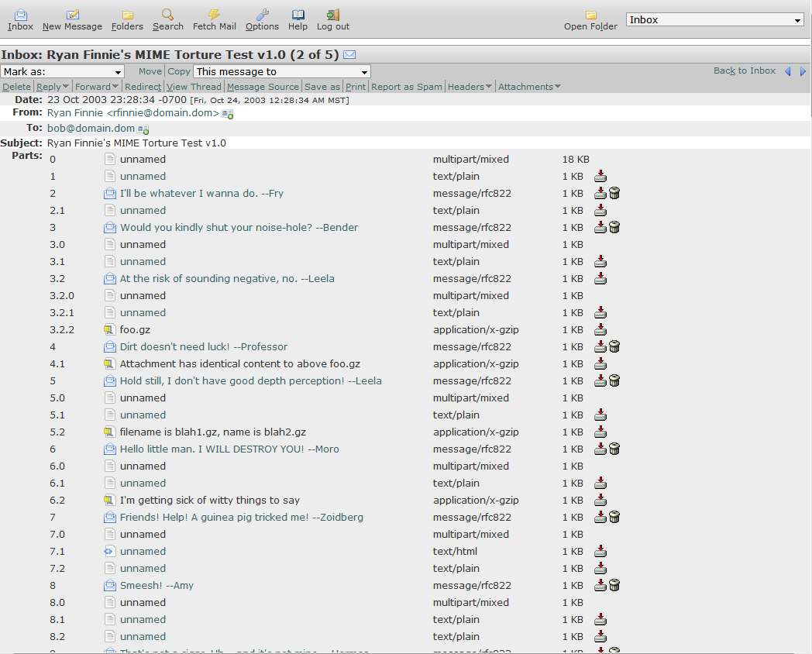Click Delete in the message action bar

[x=16, y=87]
